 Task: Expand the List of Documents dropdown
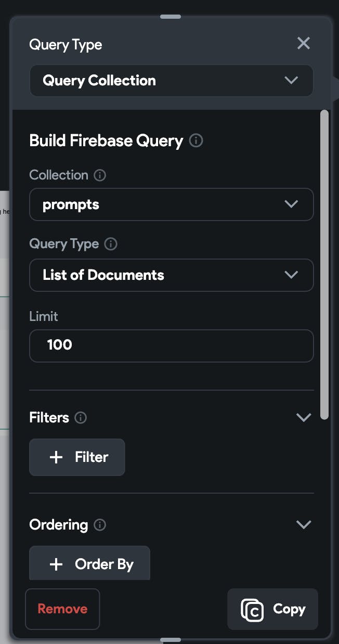172,275
